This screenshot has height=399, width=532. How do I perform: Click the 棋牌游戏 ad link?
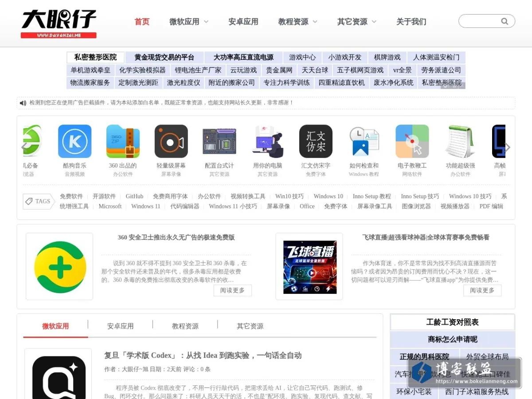point(387,58)
